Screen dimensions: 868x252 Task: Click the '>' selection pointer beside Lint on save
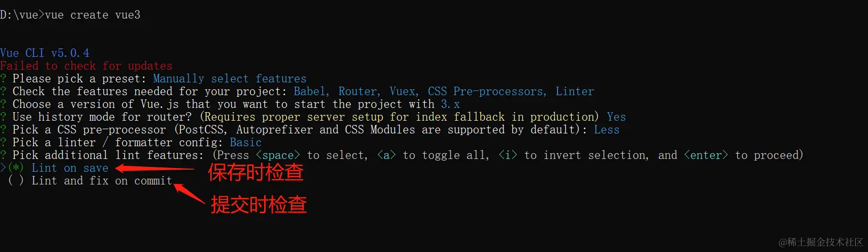click(x=3, y=168)
